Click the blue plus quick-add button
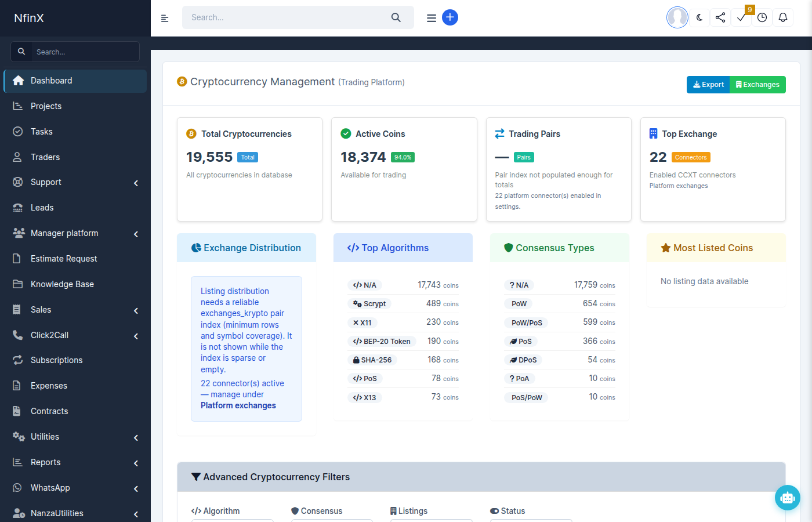This screenshot has height=522, width=812. coord(450,17)
